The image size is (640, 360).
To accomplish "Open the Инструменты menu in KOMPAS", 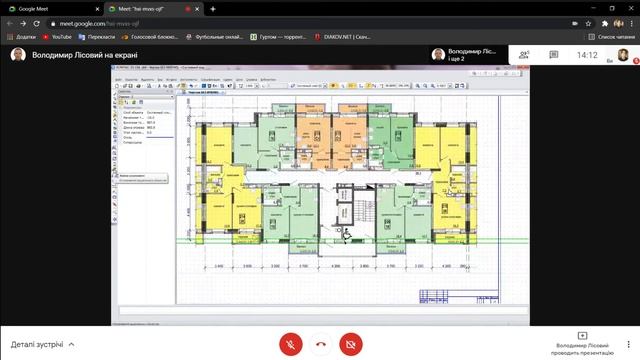I will pos(189,80).
